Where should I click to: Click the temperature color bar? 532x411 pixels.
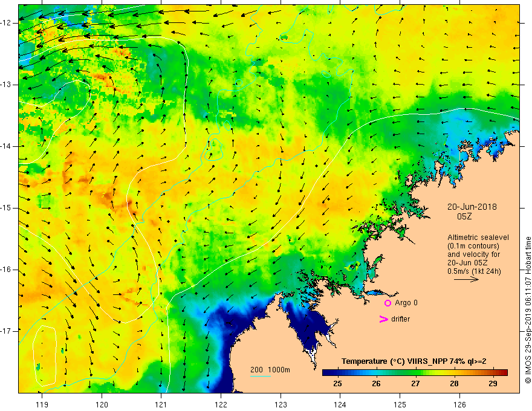click(415, 372)
